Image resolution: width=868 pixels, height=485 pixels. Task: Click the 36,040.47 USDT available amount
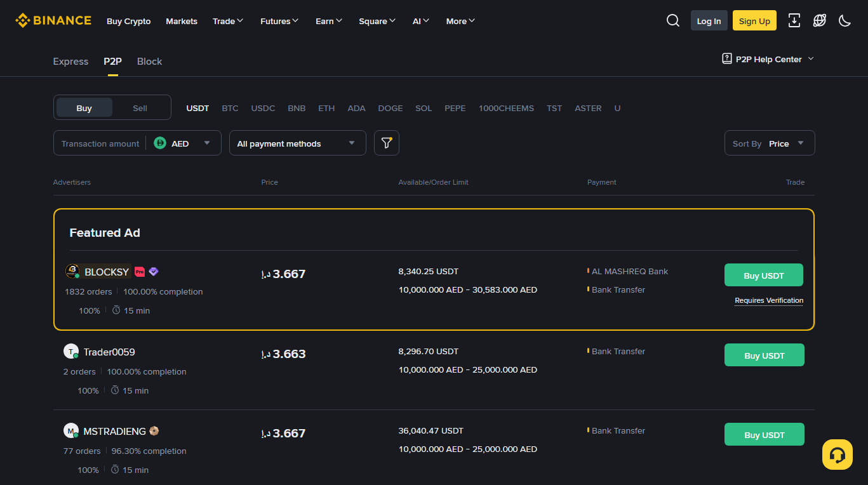pyautogui.click(x=431, y=430)
